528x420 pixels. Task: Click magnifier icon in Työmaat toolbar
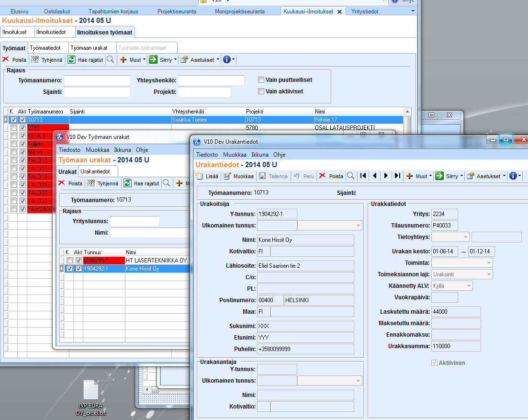110,59
